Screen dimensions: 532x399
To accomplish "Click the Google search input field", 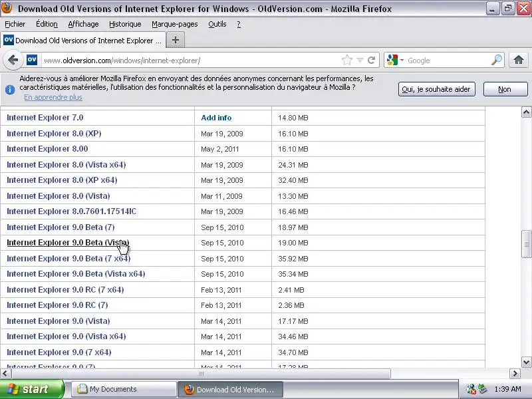I will (448, 61).
